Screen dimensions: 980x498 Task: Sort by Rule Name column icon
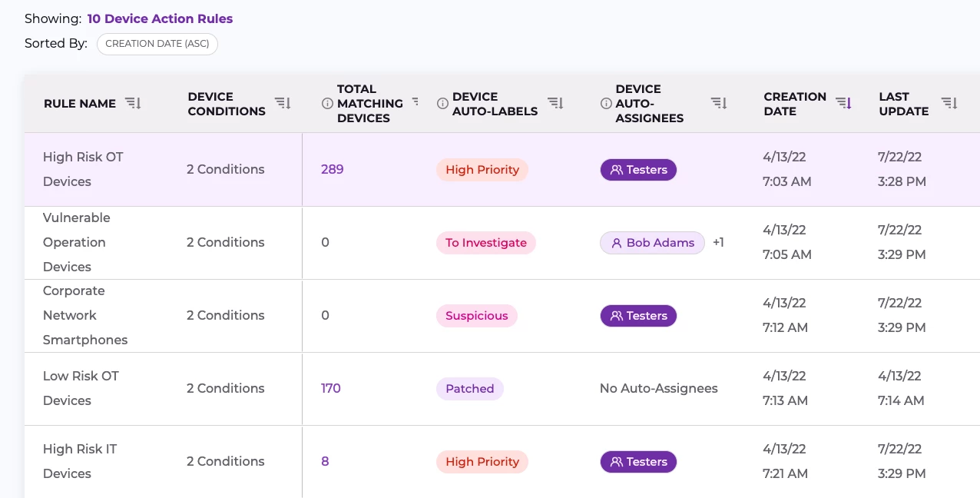click(133, 103)
